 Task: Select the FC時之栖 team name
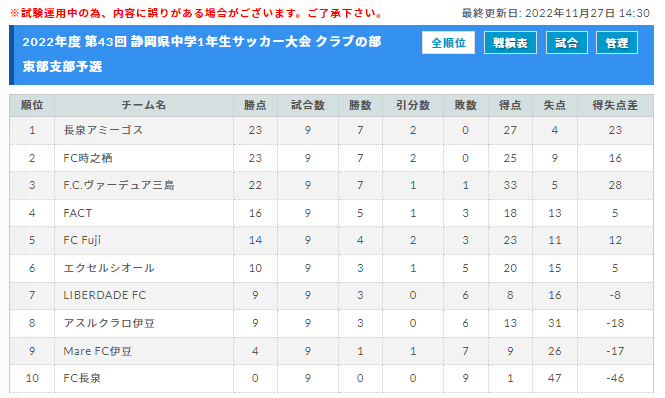88,158
